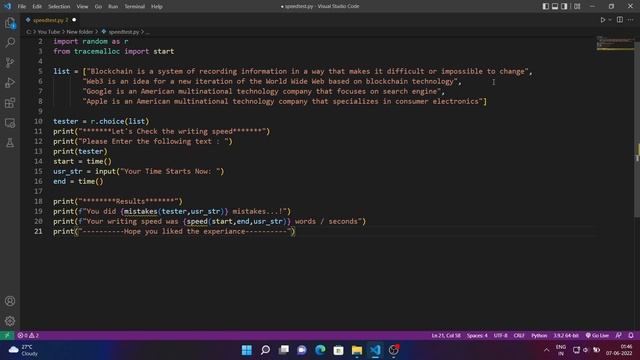
Task: Open the Chat app from taskbar
Action: tap(302, 350)
